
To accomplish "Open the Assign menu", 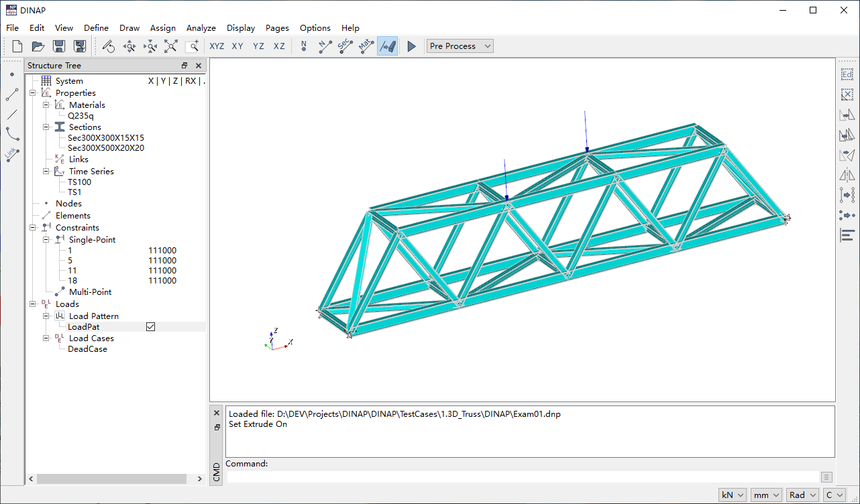I will point(162,28).
